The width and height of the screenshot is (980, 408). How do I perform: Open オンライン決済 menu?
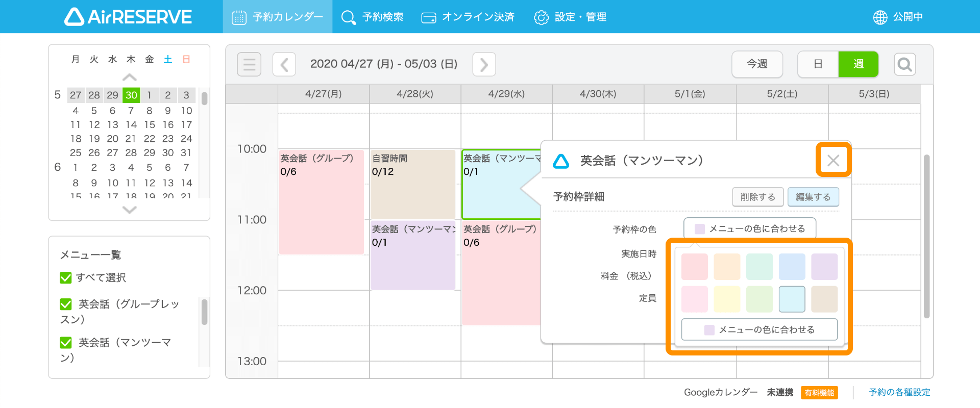(x=468, y=17)
